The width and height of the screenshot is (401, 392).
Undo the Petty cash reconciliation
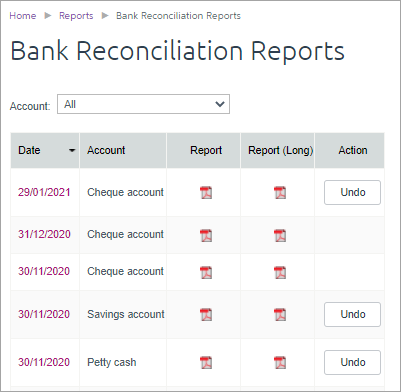(x=352, y=362)
